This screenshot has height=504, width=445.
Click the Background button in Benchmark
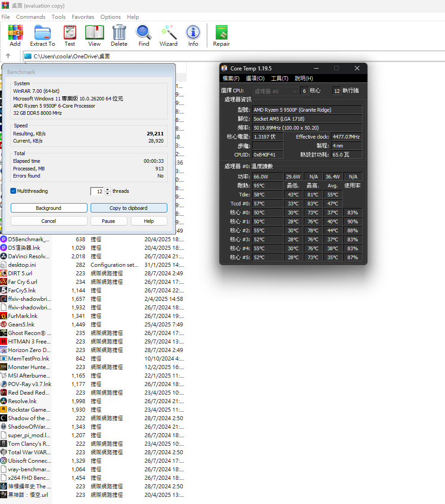pos(49,208)
